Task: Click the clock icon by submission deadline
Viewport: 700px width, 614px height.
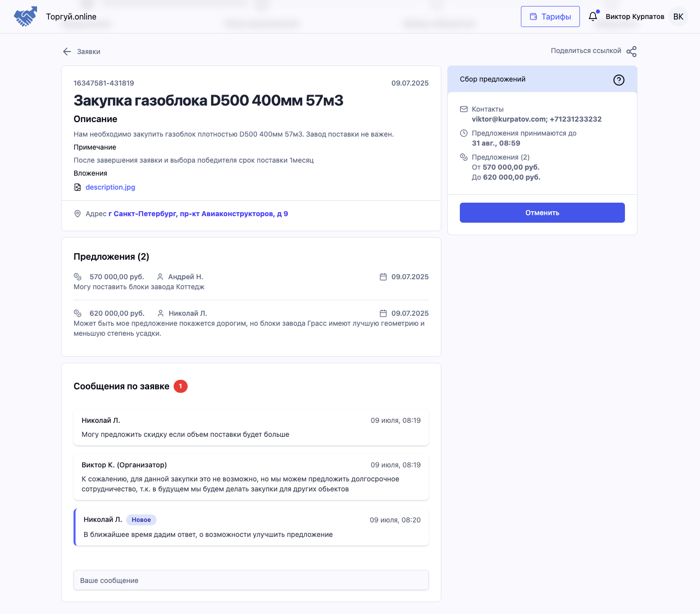Action: coord(464,133)
